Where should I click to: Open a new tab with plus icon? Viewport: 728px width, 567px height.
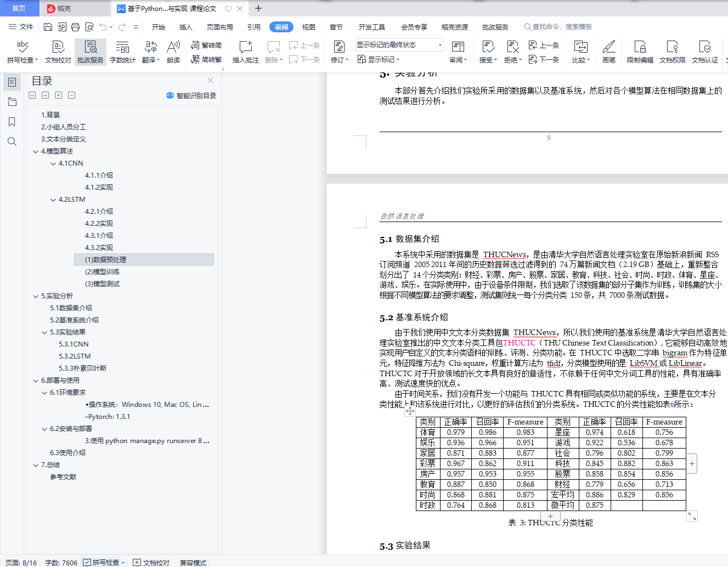point(258,8)
